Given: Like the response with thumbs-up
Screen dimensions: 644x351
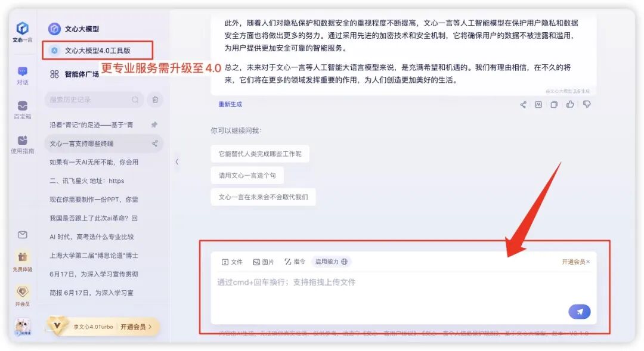Looking at the screenshot, I should tap(569, 104).
